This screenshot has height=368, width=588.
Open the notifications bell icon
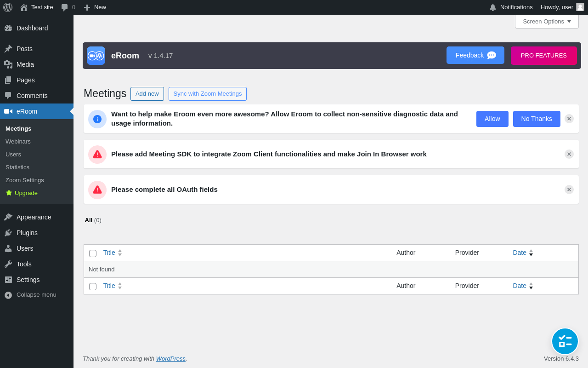pos(493,7)
